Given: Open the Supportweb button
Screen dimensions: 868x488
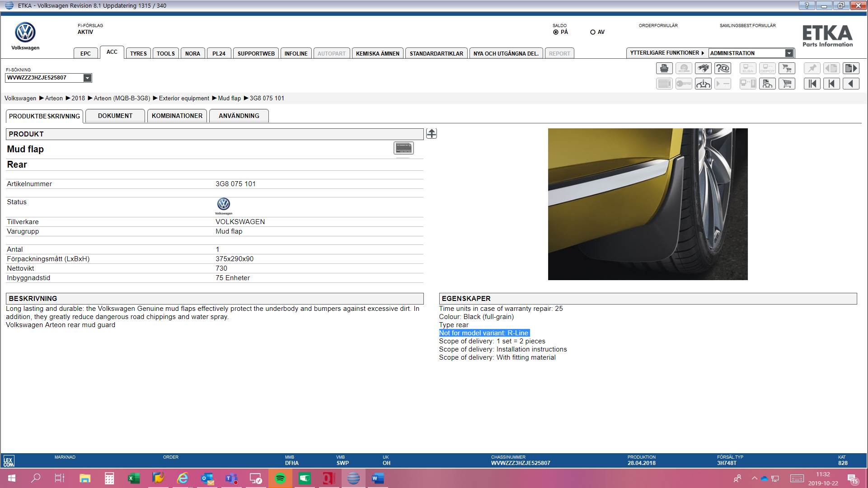Looking at the screenshot, I should [256, 53].
